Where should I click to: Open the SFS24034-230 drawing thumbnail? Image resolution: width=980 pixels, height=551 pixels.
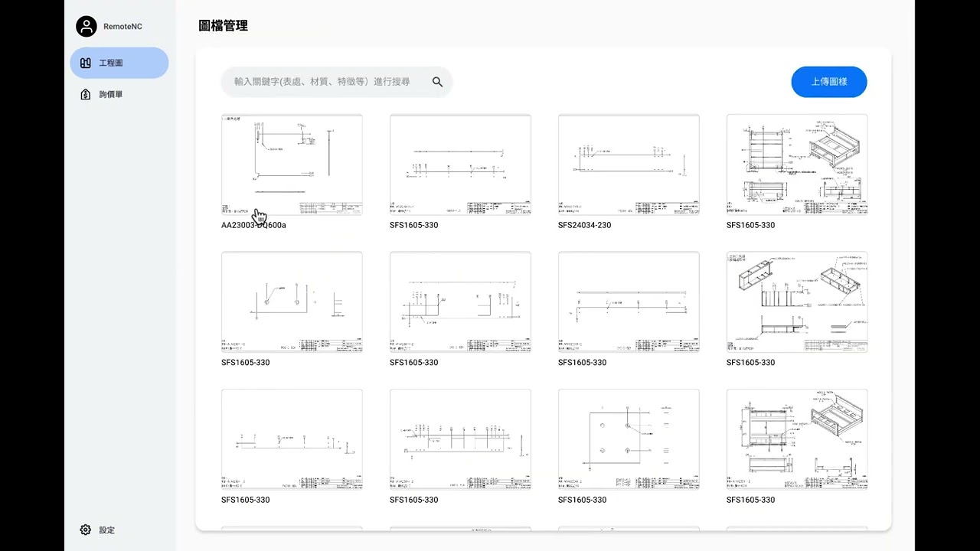[x=629, y=165]
